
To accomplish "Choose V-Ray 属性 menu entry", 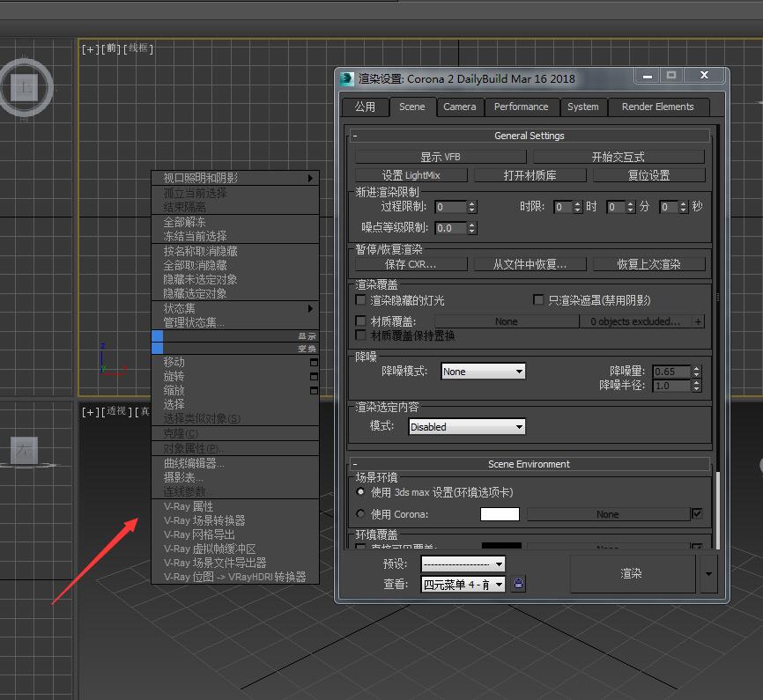I will pyautogui.click(x=235, y=506).
